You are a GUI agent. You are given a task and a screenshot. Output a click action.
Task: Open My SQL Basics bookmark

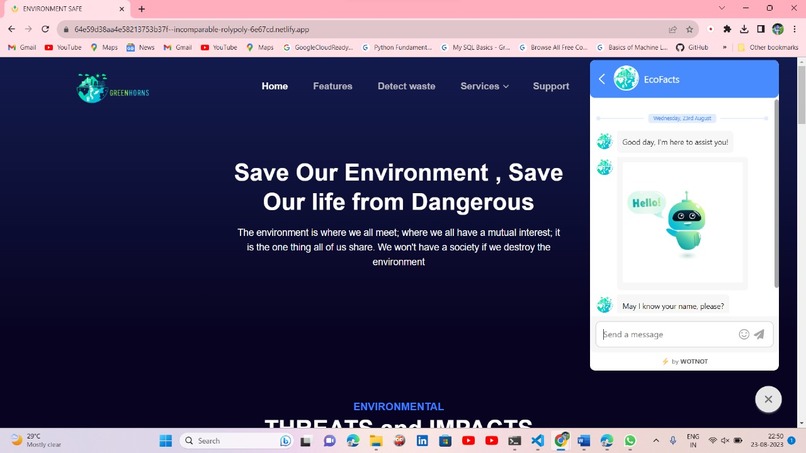[x=475, y=47]
